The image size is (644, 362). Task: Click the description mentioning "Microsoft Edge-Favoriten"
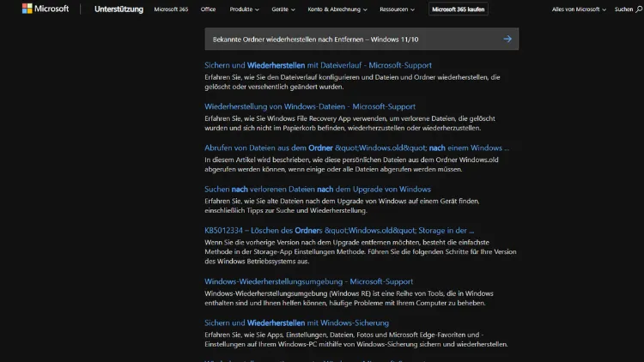pos(355,340)
